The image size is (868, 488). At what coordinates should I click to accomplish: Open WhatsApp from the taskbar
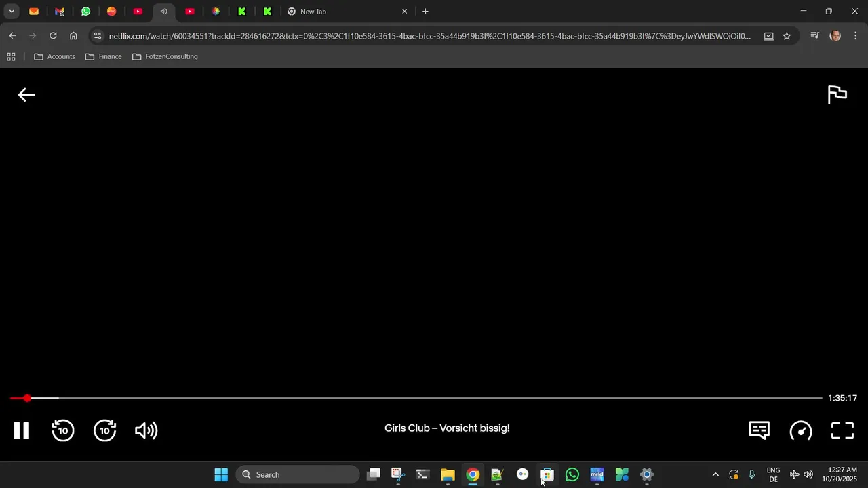572,474
